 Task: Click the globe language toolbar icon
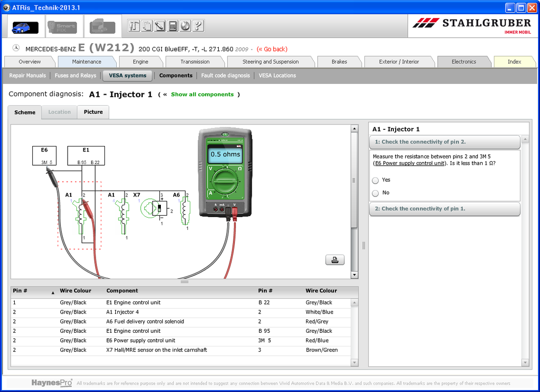click(185, 26)
